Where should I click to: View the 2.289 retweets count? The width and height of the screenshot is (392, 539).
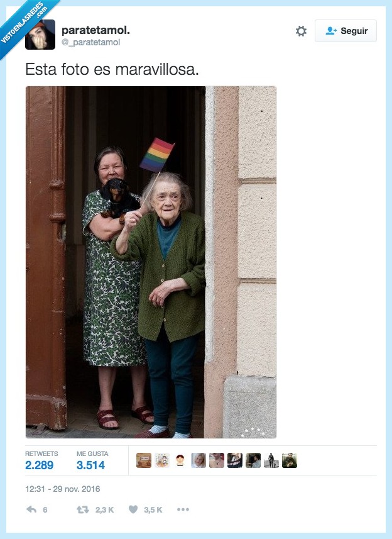(39, 465)
